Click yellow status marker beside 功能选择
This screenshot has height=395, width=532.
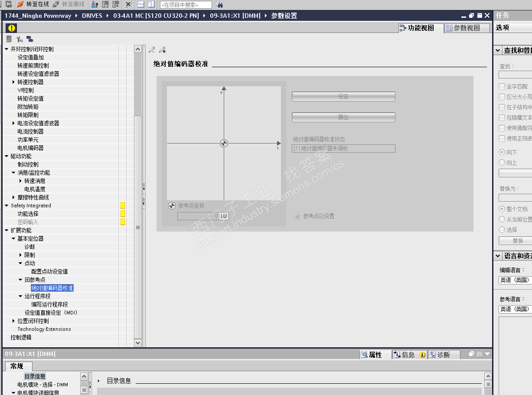tap(123, 214)
